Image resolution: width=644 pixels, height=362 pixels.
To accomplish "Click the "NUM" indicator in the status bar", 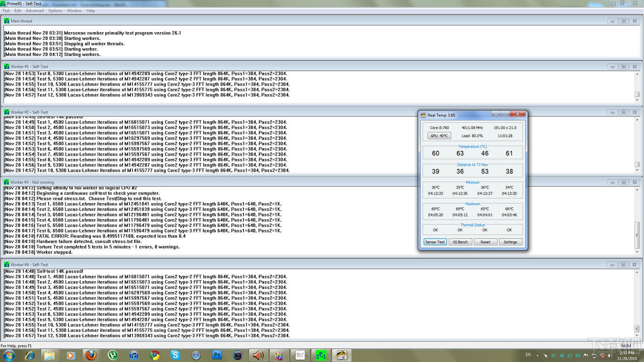I will [626, 346].
